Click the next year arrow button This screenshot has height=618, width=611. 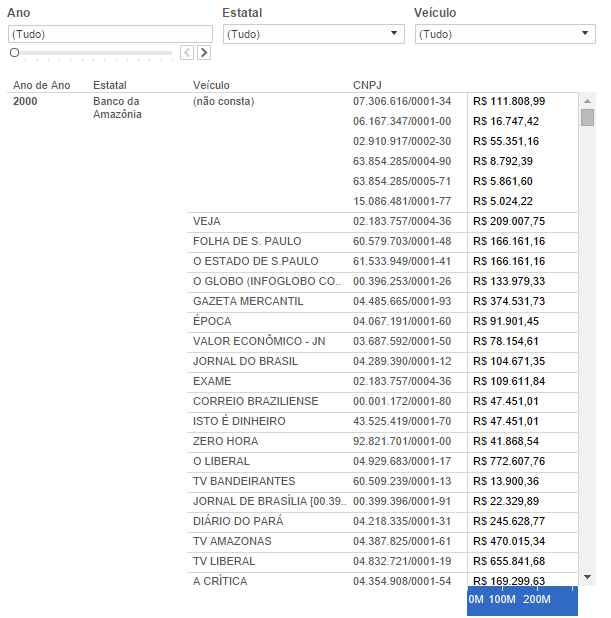(204, 52)
